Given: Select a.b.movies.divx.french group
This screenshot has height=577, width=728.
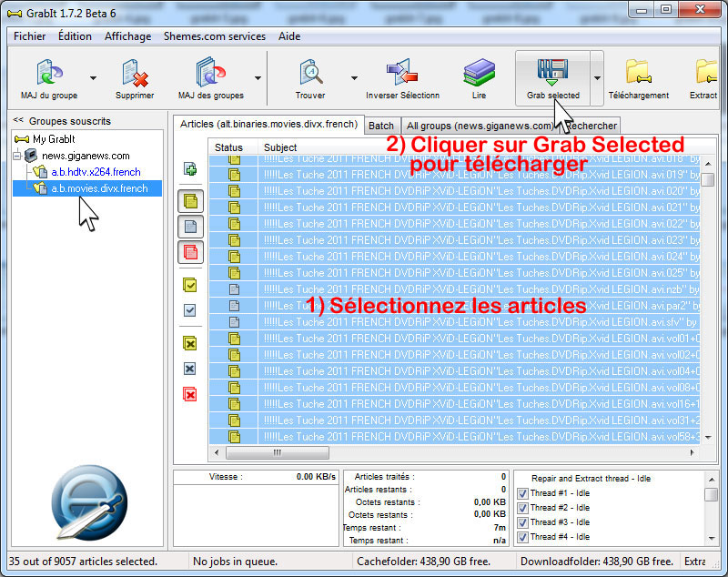Looking at the screenshot, I should pyautogui.click(x=99, y=188).
